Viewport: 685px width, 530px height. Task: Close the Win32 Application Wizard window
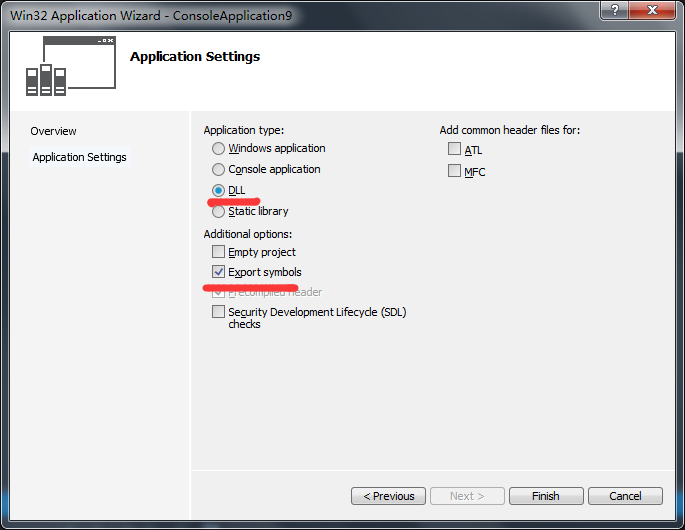tap(652, 10)
